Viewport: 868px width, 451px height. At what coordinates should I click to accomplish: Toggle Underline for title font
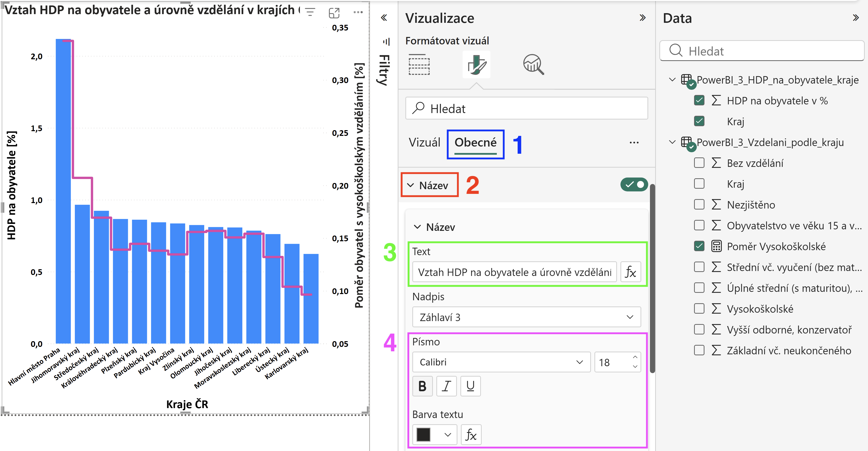(470, 386)
